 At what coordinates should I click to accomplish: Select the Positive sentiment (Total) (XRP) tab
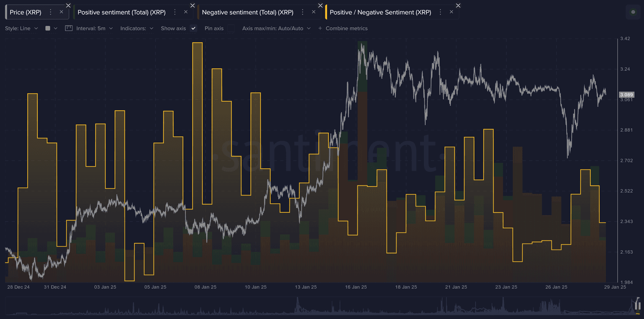pyautogui.click(x=122, y=12)
